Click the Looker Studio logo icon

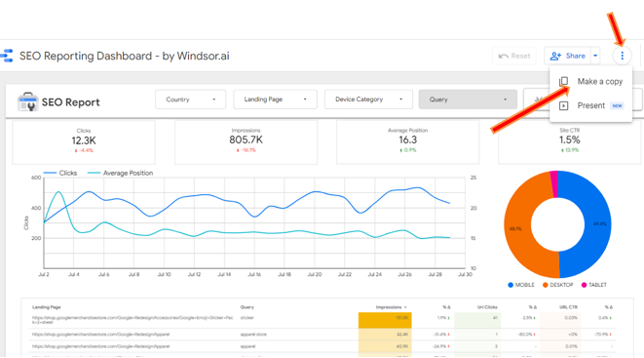pos(7,56)
